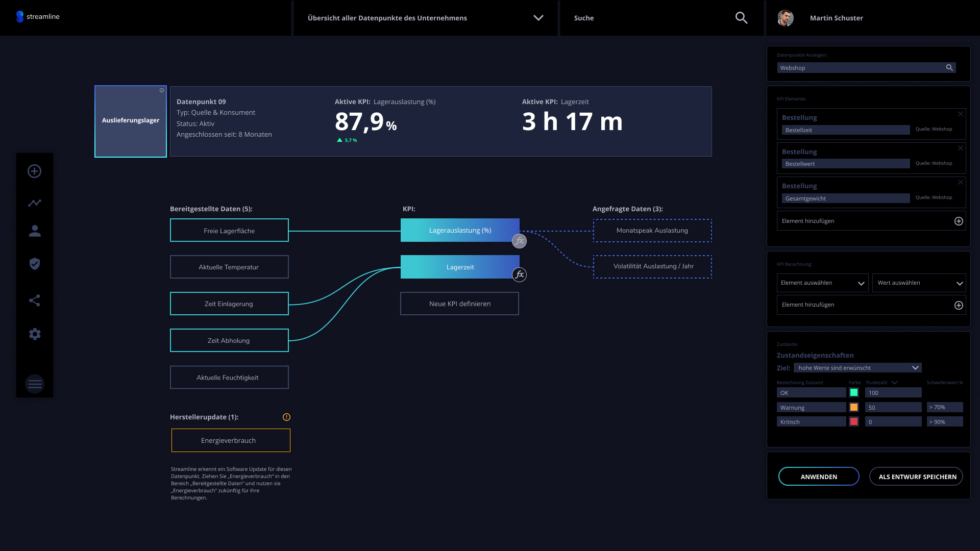Click ALS ENTWURF SPEICHERN button
980x551 pixels.
tap(916, 477)
